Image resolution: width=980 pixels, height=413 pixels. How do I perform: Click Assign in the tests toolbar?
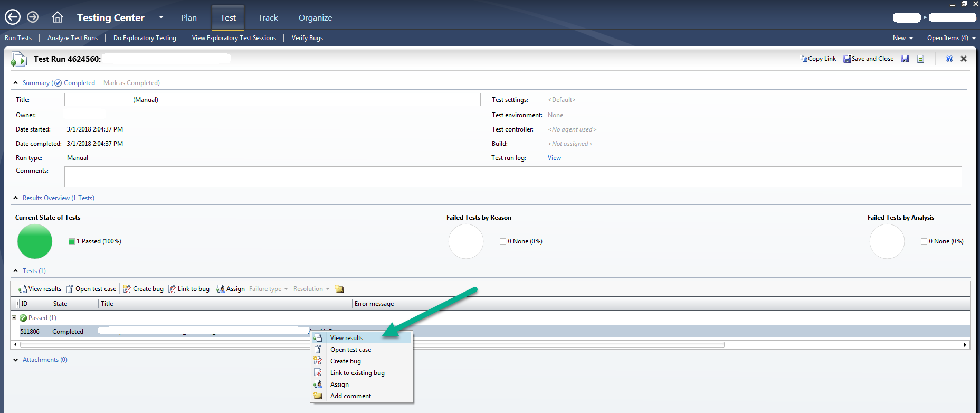click(231, 289)
